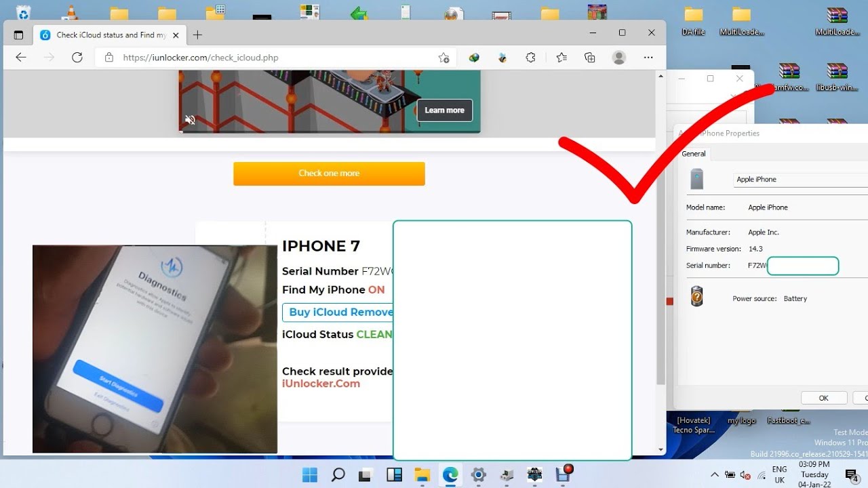Image resolution: width=868 pixels, height=488 pixels.
Task: Open Task View on the taskbar
Action: pyautogui.click(x=366, y=474)
